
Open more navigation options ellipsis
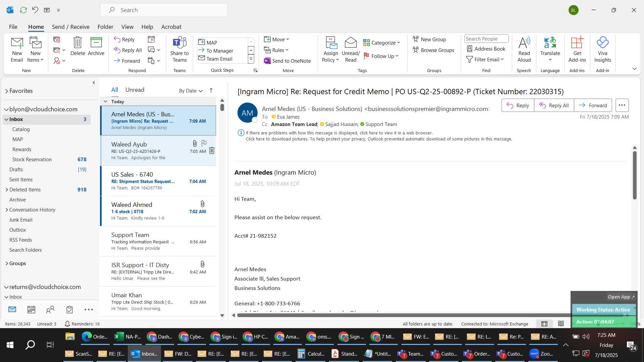[x=89, y=309]
